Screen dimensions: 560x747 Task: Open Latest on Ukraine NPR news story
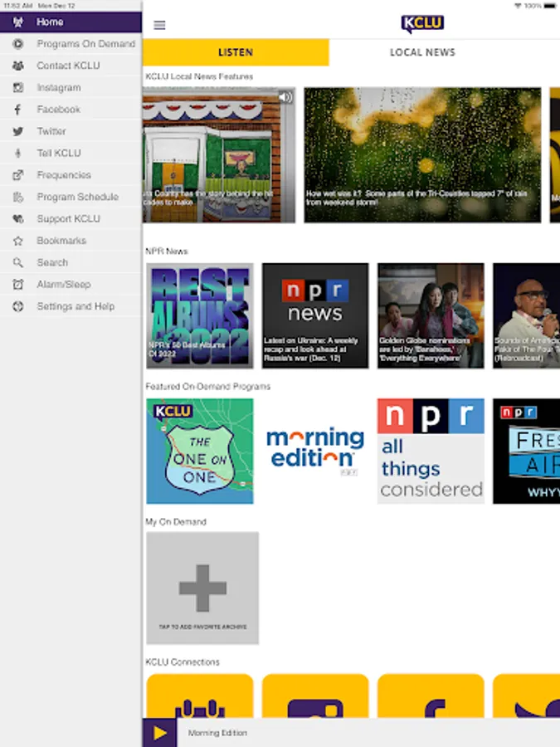tap(315, 316)
